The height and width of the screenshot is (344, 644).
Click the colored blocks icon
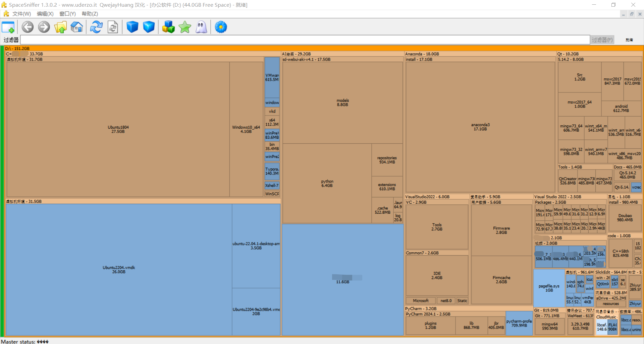tap(168, 27)
